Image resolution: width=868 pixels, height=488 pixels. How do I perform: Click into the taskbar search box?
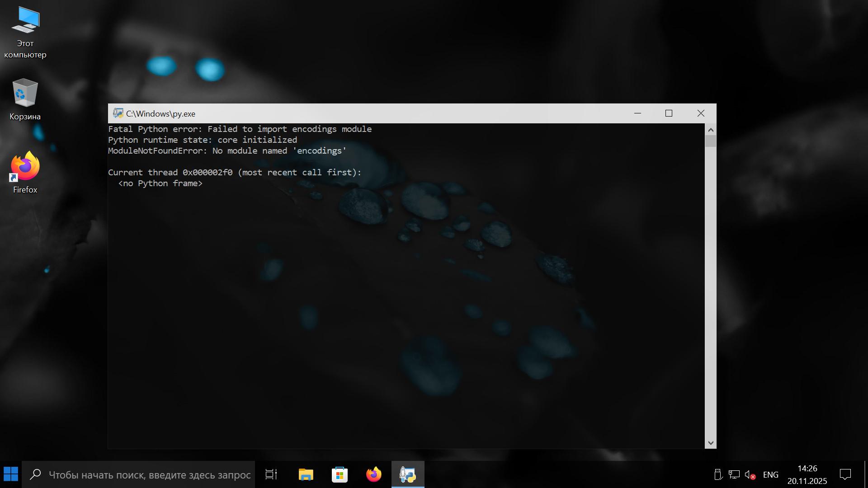pyautogui.click(x=149, y=475)
